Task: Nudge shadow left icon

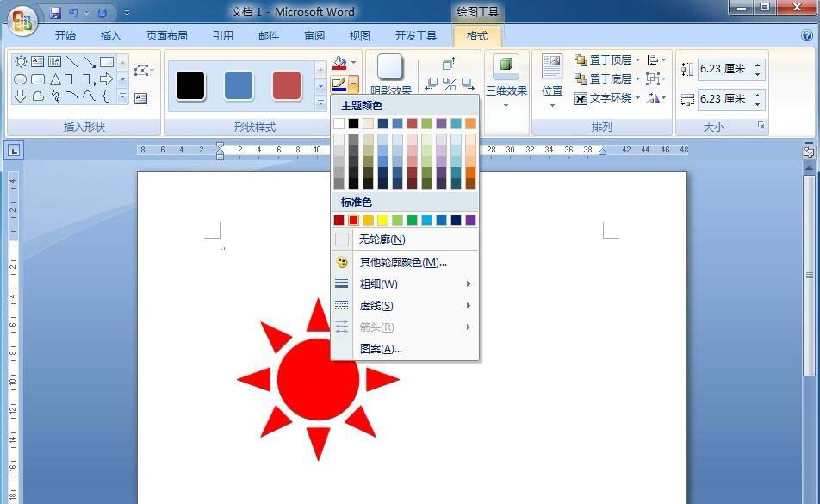Action: click(432, 84)
